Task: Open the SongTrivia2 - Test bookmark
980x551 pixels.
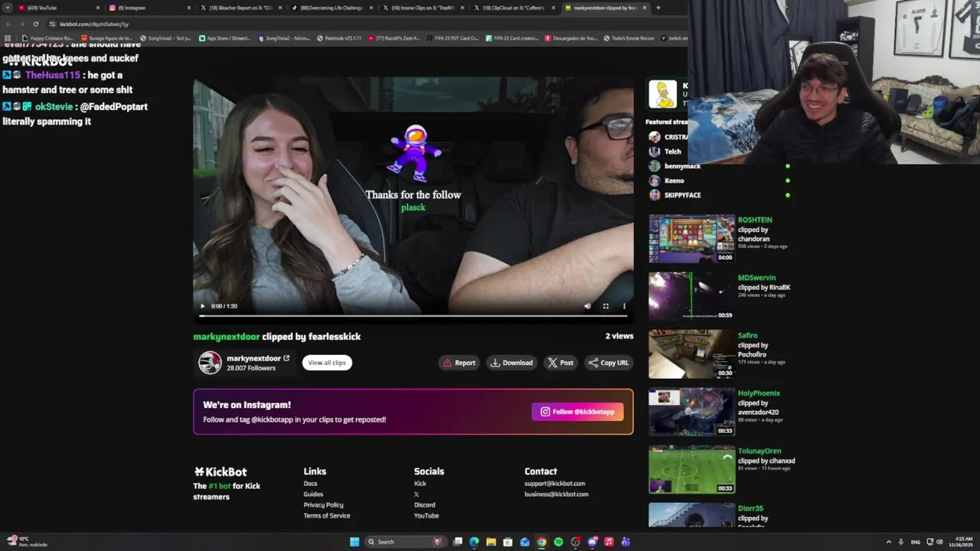Action: 165,38
